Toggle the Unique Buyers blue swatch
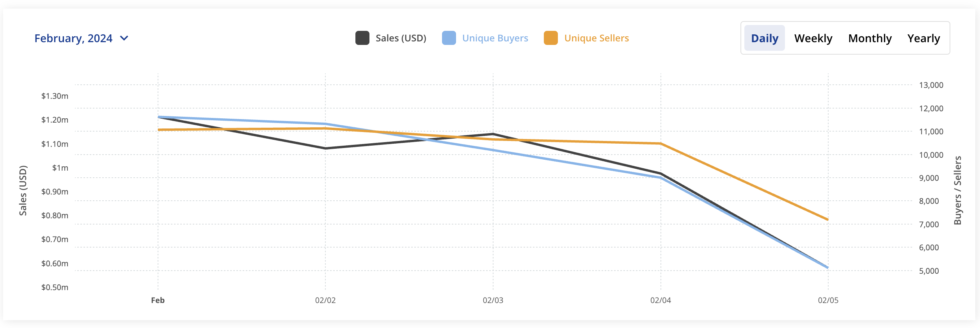Viewport: 980px width, 328px height. (x=449, y=38)
